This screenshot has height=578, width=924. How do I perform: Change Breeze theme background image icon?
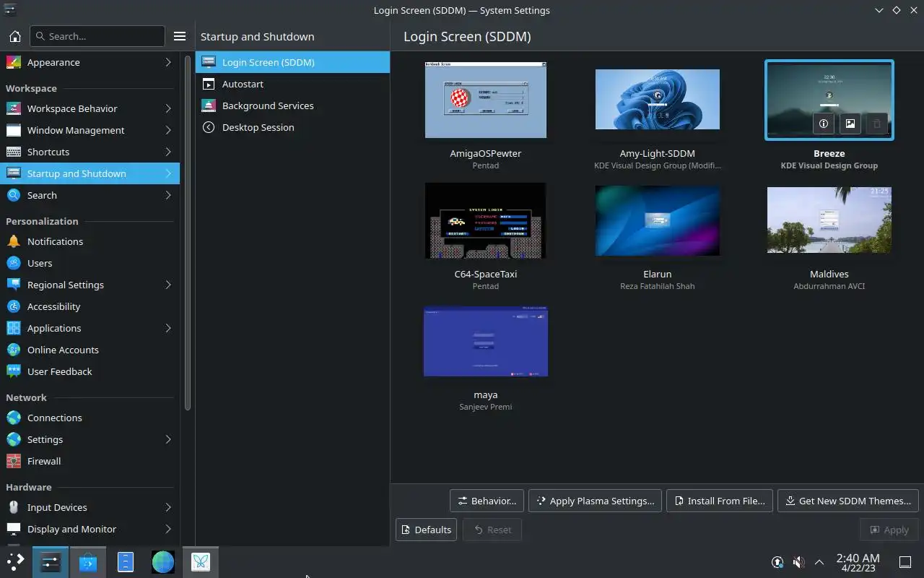click(x=850, y=124)
